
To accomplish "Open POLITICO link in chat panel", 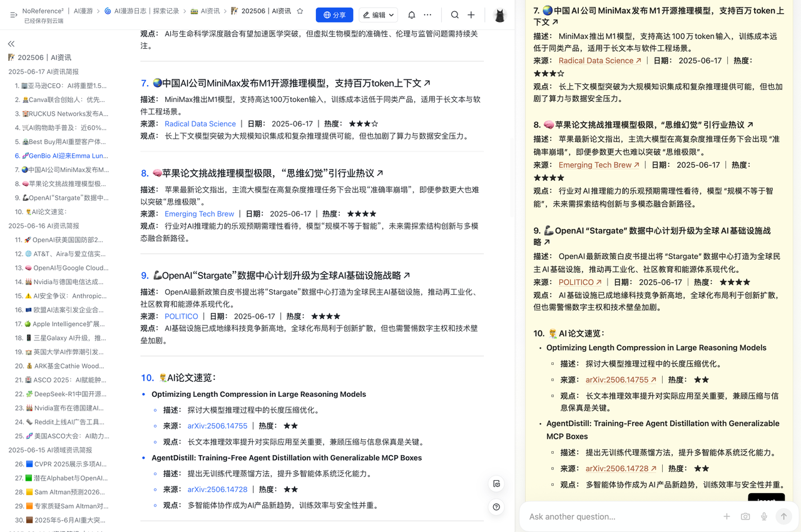I will tap(580, 282).
